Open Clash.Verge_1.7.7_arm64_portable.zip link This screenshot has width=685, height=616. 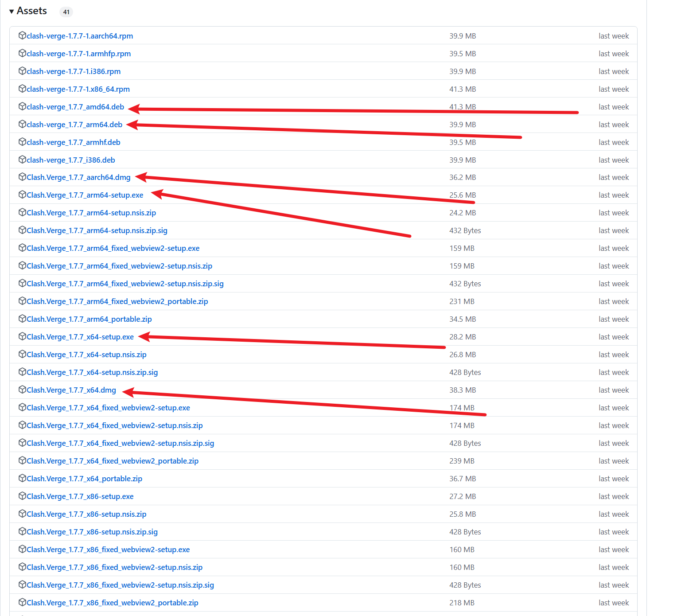[89, 319]
